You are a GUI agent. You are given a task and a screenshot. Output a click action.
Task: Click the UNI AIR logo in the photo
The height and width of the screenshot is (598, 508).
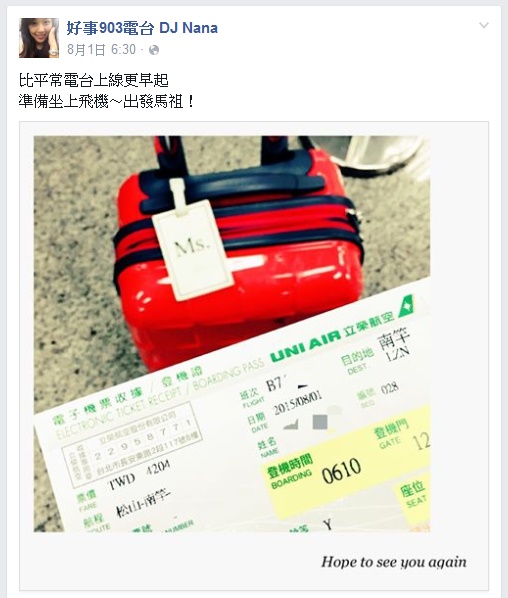305,345
